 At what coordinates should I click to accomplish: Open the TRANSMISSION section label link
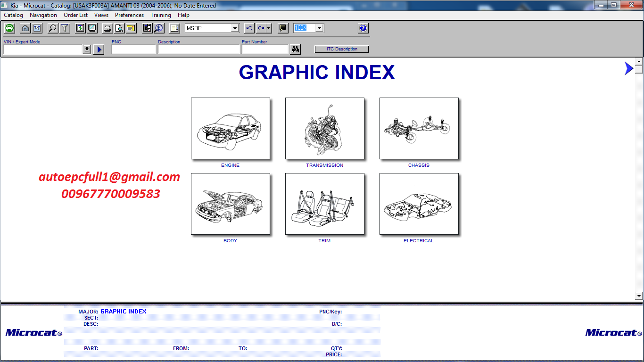pyautogui.click(x=325, y=165)
